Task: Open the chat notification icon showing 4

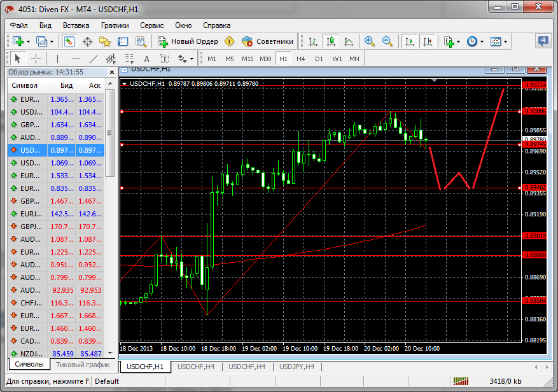Action: 543,41
